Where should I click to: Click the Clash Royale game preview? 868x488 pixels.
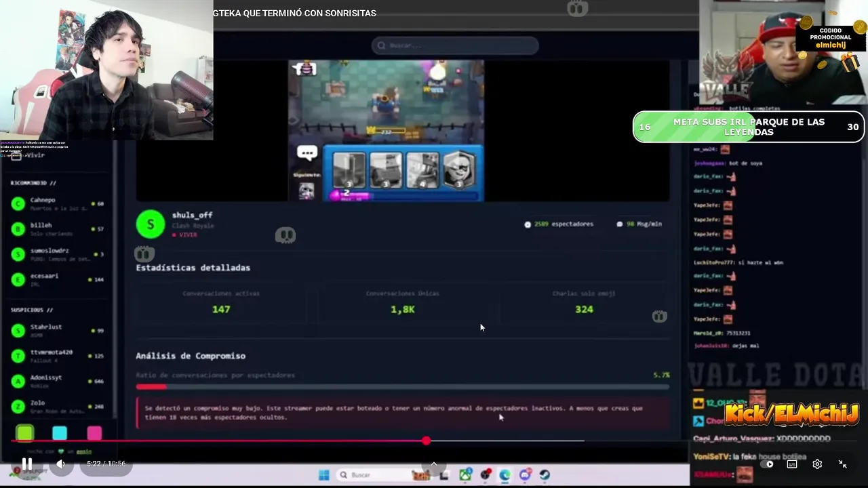coord(386,131)
